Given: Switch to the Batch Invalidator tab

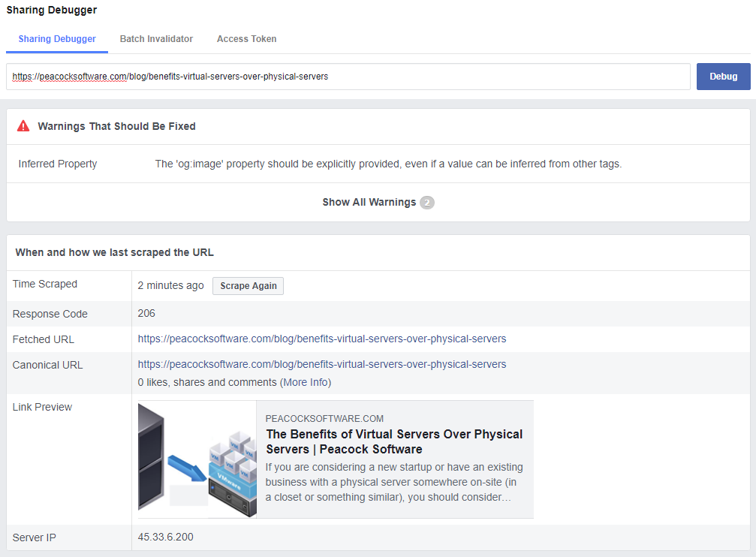Looking at the screenshot, I should [156, 39].
